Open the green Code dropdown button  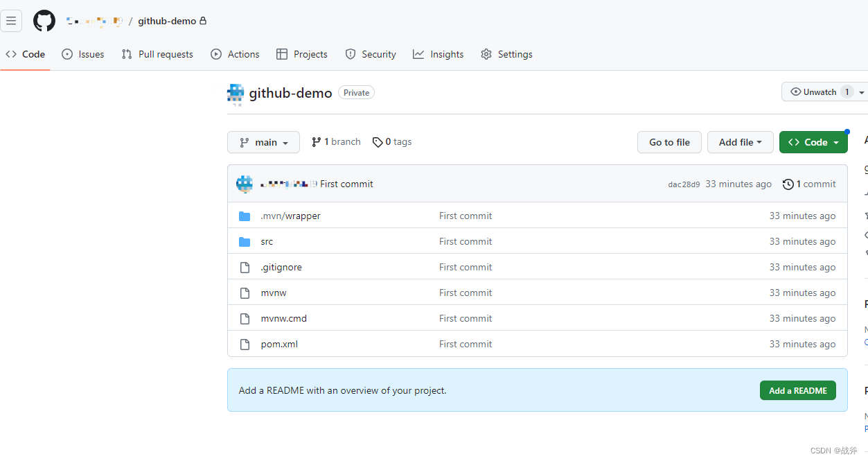[813, 142]
